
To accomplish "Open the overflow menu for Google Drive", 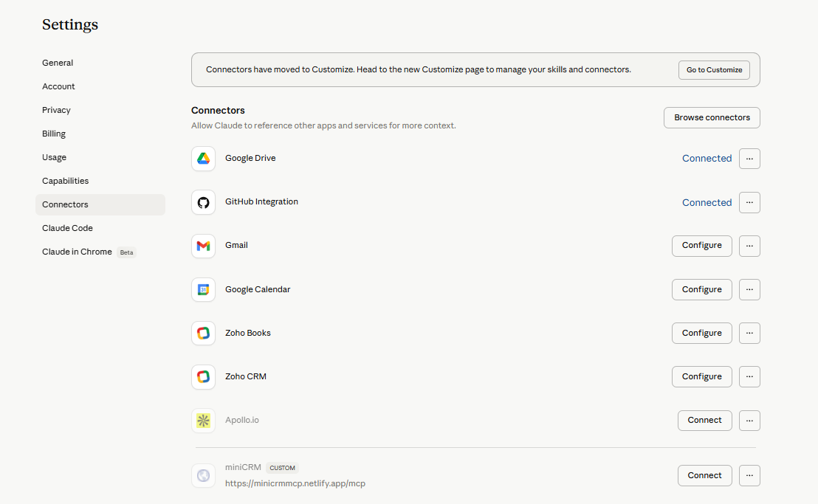I will [749, 158].
